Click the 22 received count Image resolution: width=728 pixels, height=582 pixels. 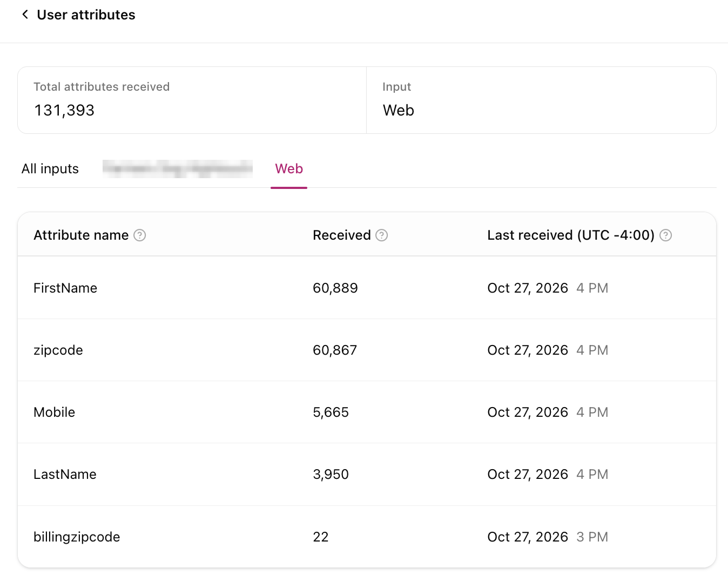pyautogui.click(x=321, y=537)
